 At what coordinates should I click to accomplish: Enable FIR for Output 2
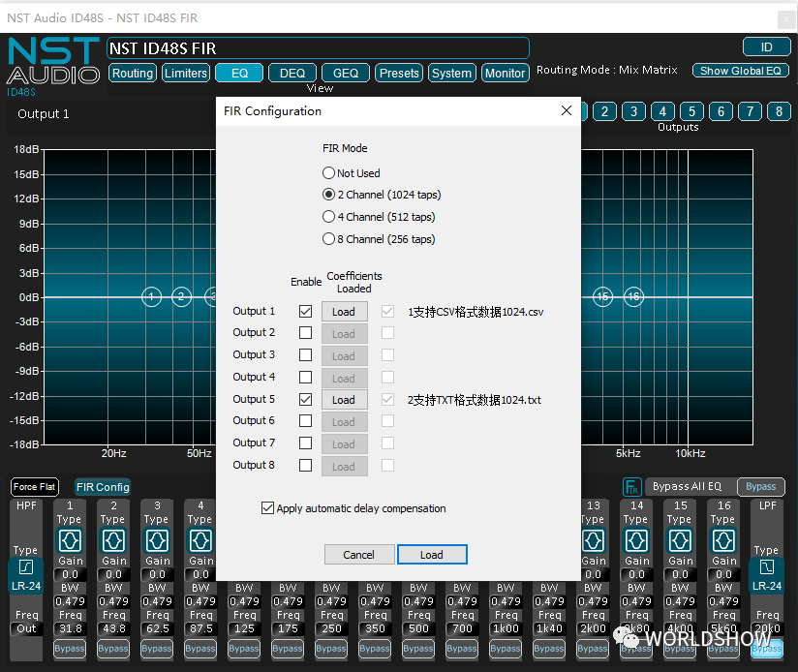click(x=305, y=333)
